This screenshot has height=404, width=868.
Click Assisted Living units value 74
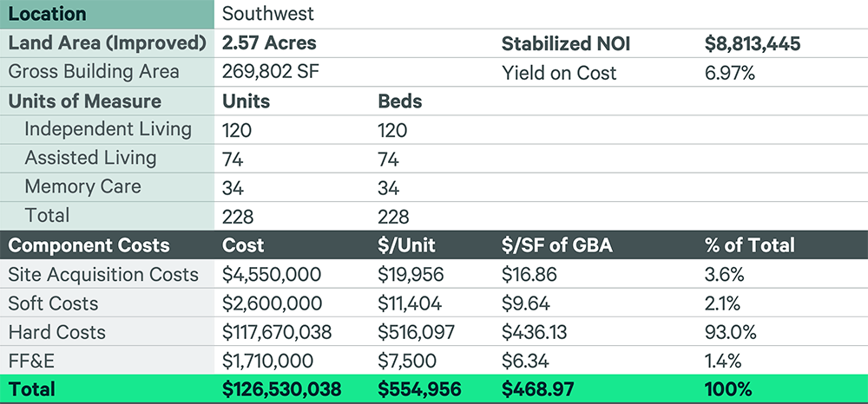pos(233,160)
